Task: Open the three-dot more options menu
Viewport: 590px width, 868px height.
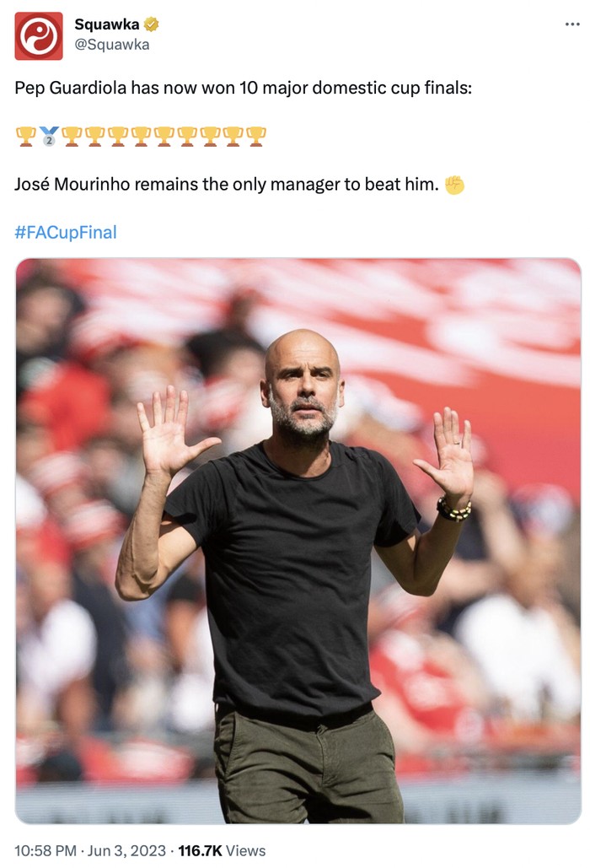Action: click(x=572, y=25)
